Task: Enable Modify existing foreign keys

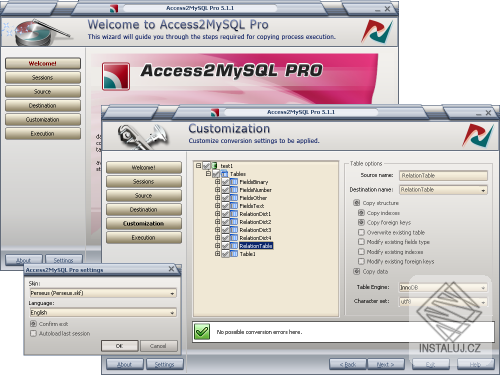Action: pyautogui.click(x=361, y=261)
